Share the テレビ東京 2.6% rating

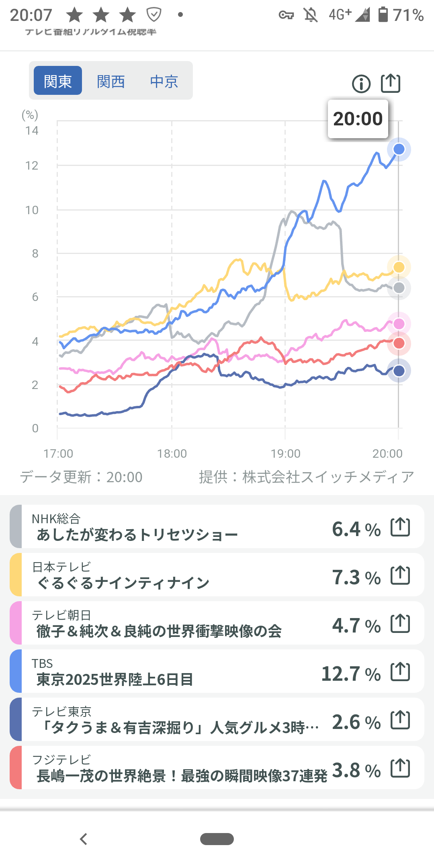click(x=400, y=720)
